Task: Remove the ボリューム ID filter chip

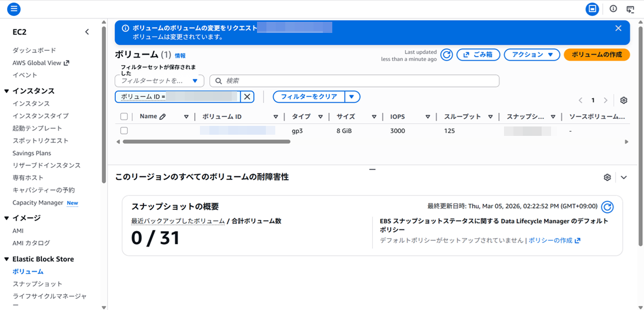Action: click(x=248, y=97)
